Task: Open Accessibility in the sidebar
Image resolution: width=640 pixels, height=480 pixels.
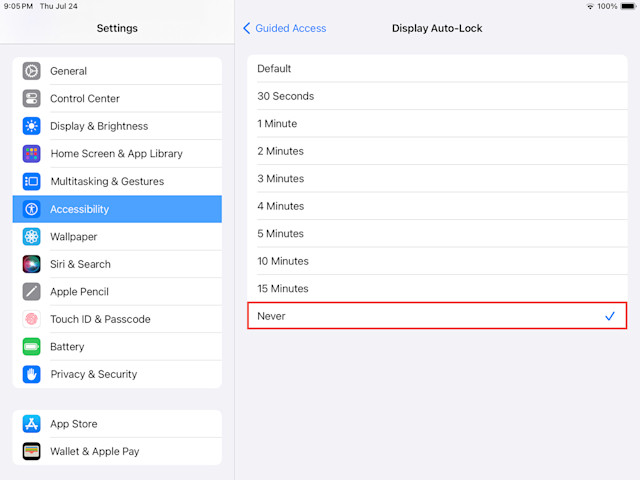Action: pyautogui.click(x=117, y=209)
